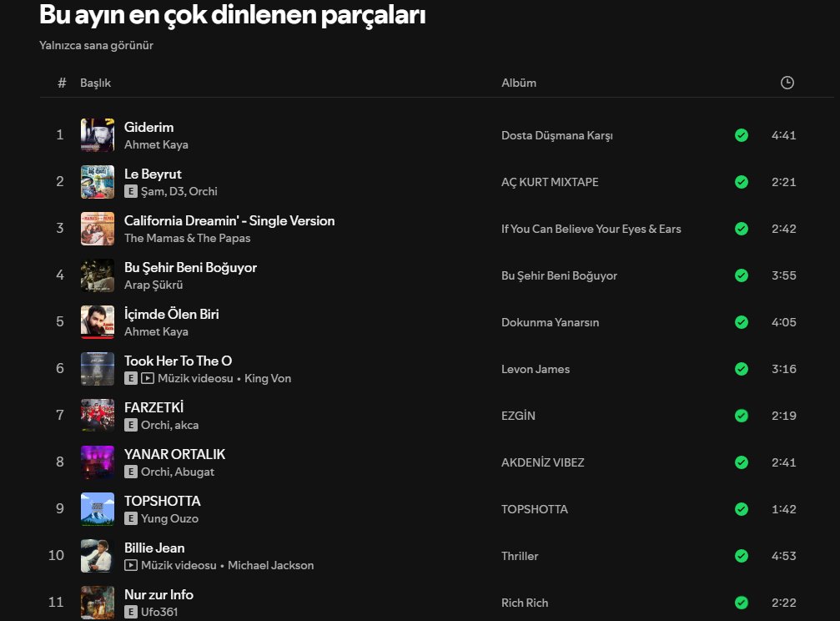Select the Billie Jean title
The height and width of the screenshot is (621, 840).
(x=154, y=548)
